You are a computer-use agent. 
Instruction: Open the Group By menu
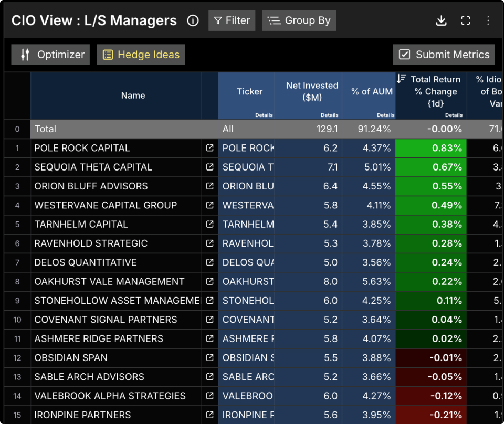(299, 20)
